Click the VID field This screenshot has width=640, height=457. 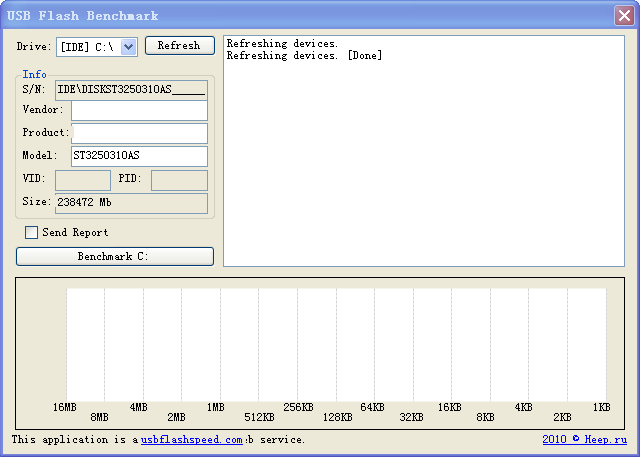click(83, 180)
